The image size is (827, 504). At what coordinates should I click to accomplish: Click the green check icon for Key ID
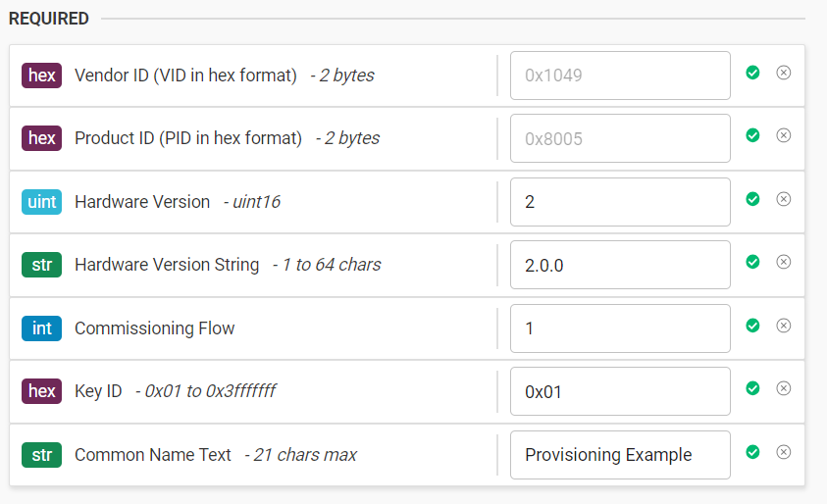[x=752, y=388]
